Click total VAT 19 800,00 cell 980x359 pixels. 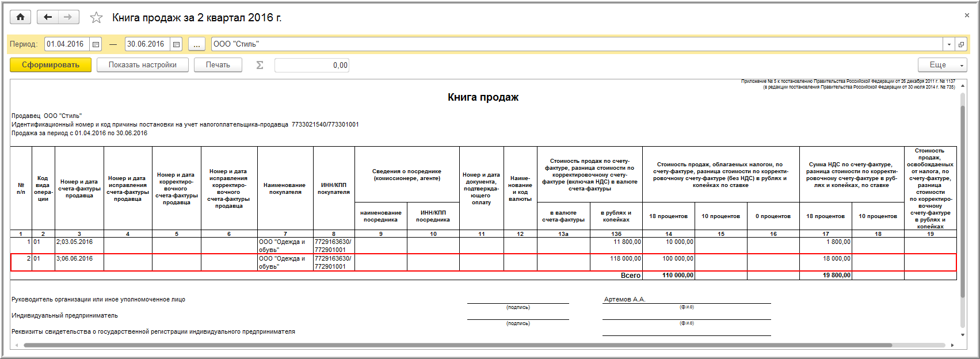pyautogui.click(x=826, y=276)
